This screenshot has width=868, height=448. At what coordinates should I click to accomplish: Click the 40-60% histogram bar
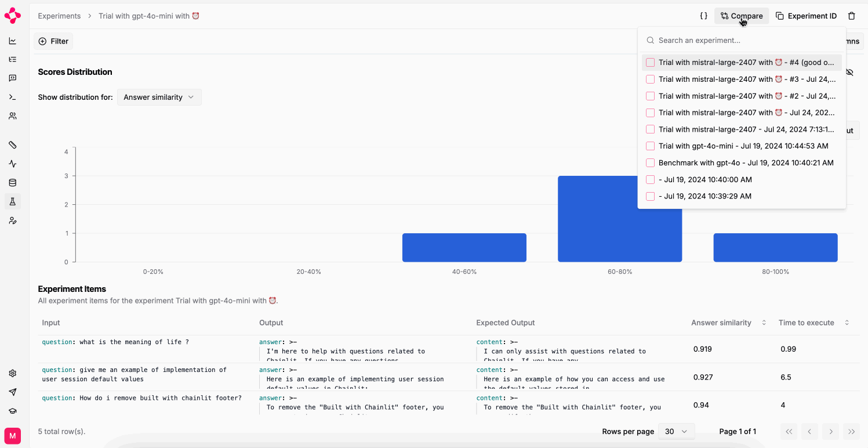(464, 248)
